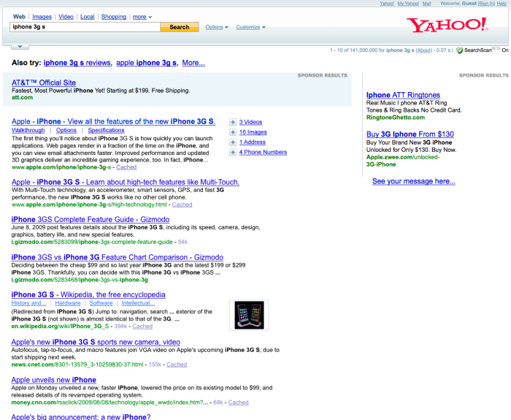Go to the Mail link

click(x=426, y=4)
